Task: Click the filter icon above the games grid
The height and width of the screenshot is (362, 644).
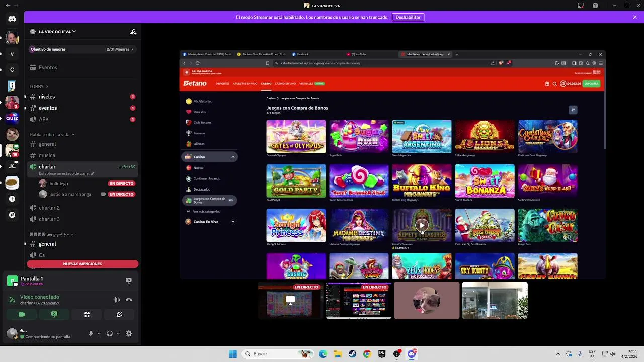Action: tap(573, 110)
